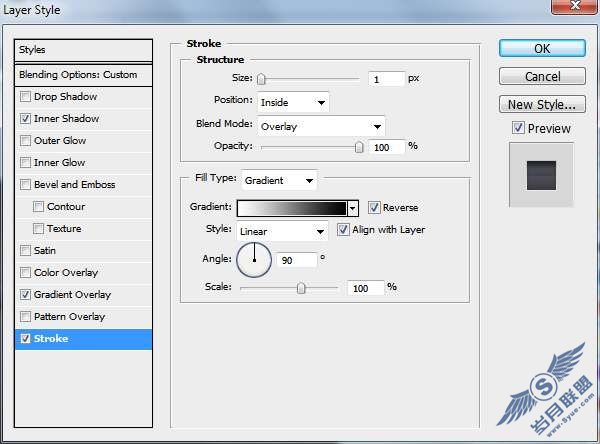
Task: Confirm with the OK button
Action: pyautogui.click(x=542, y=49)
